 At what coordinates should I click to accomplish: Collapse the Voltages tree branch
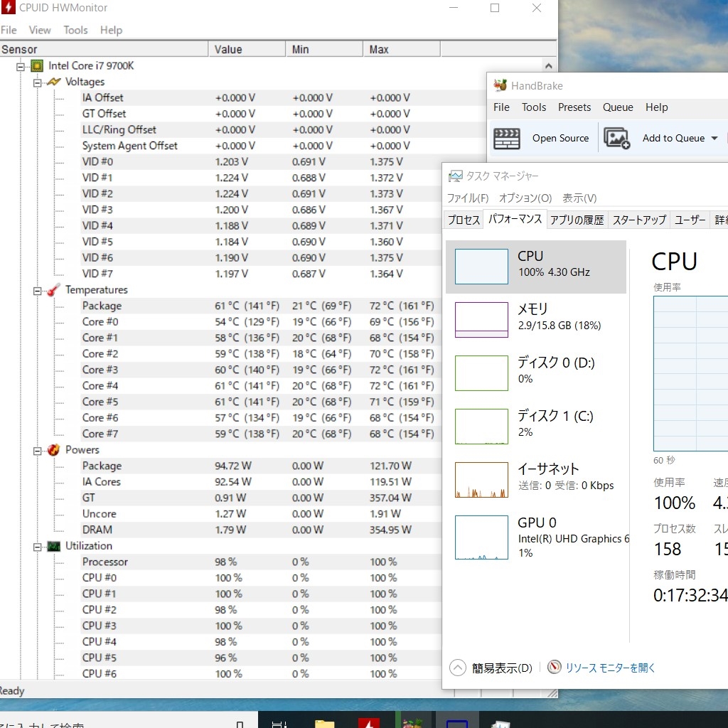(37, 83)
